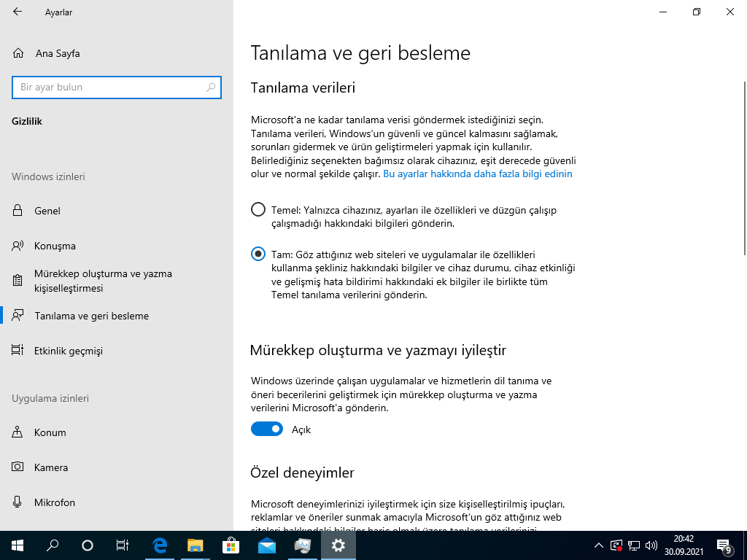Viewport: 747px width, 560px height.
Task: Click the vertical scrollbar of settings page
Action: pyautogui.click(x=744, y=169)
